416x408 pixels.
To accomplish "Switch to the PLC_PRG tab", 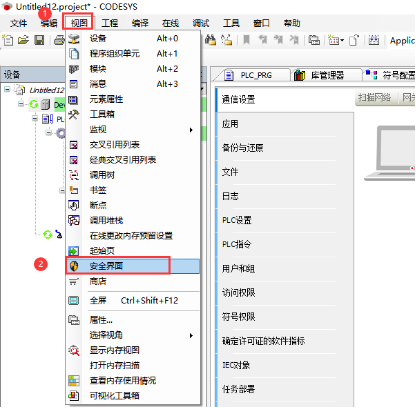I will [251, 75].
